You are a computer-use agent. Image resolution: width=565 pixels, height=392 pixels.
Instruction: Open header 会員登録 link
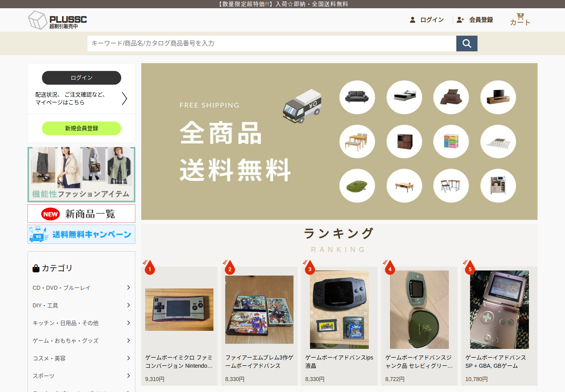point(481,20)
